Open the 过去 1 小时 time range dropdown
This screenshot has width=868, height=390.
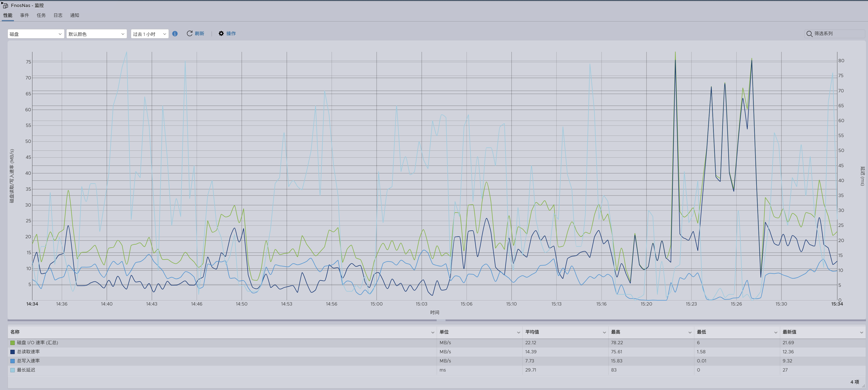click(150, 34)
